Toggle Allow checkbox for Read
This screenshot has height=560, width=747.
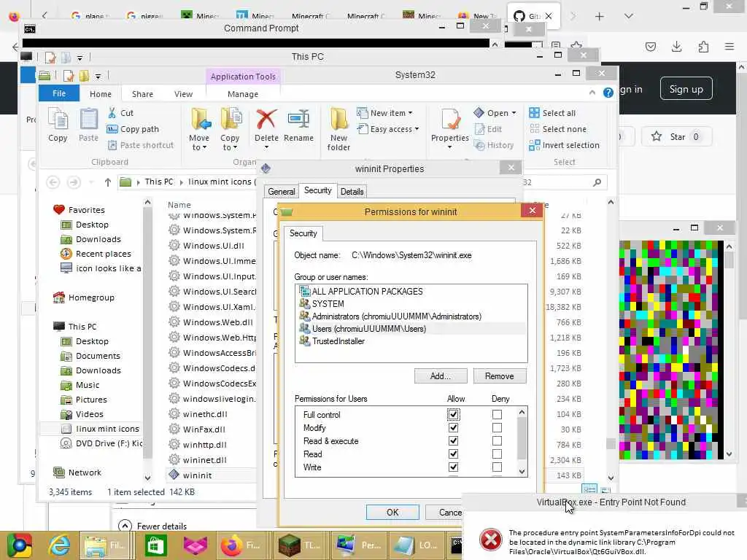click(454, 454)
